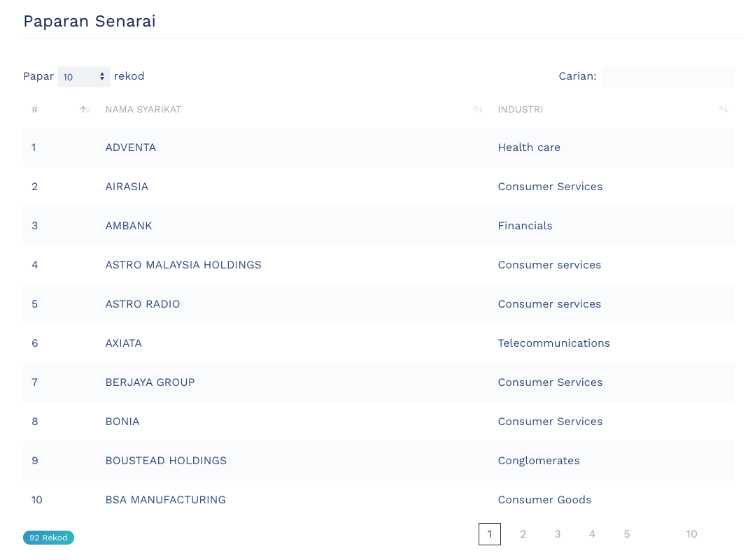This screenshot has width=748, height=560.
Task: Click the 92 Rekod badge
Action: (x=48, y=538)
